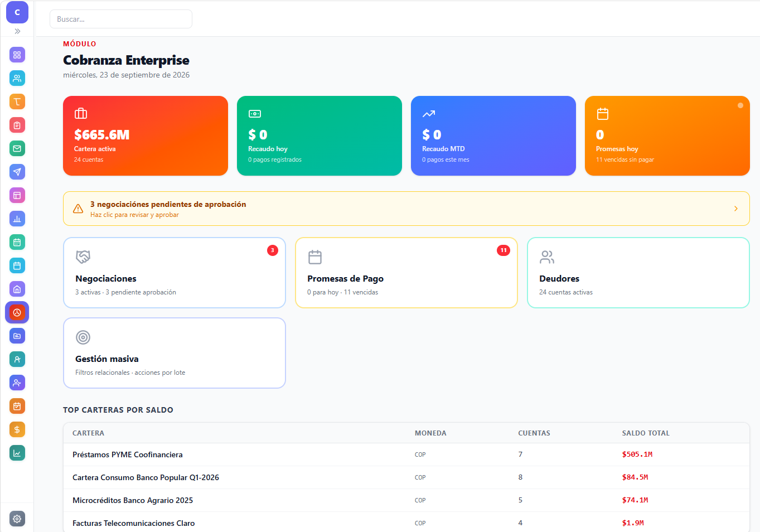The height and width of the screenshot is (532, 760).
Task: Click the banknote icon on Recaudo hoy card
Action: click(x=255, y=114)
